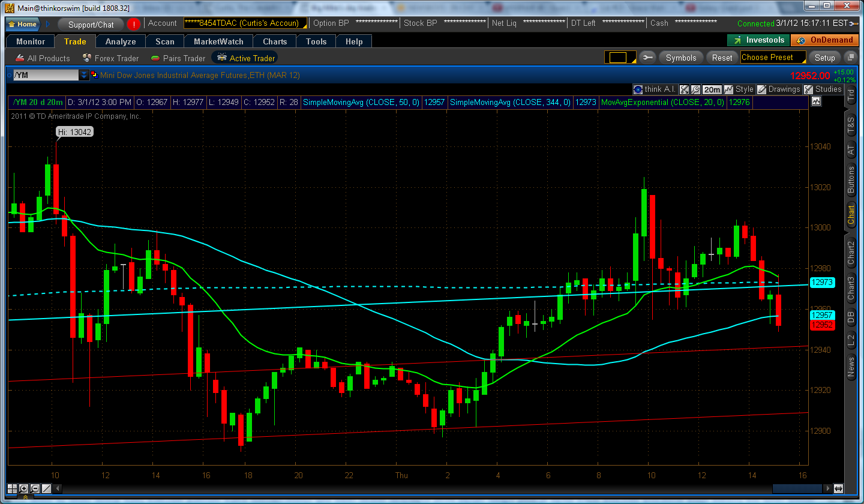
Task: Open the account selector dropdown
Action: pos(245,23)
